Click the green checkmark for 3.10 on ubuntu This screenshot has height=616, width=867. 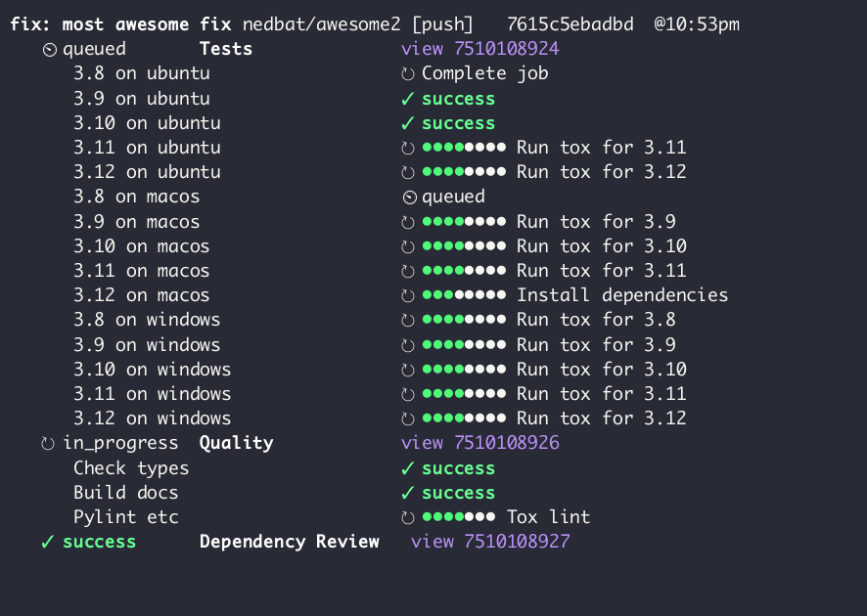click(408, 123)
